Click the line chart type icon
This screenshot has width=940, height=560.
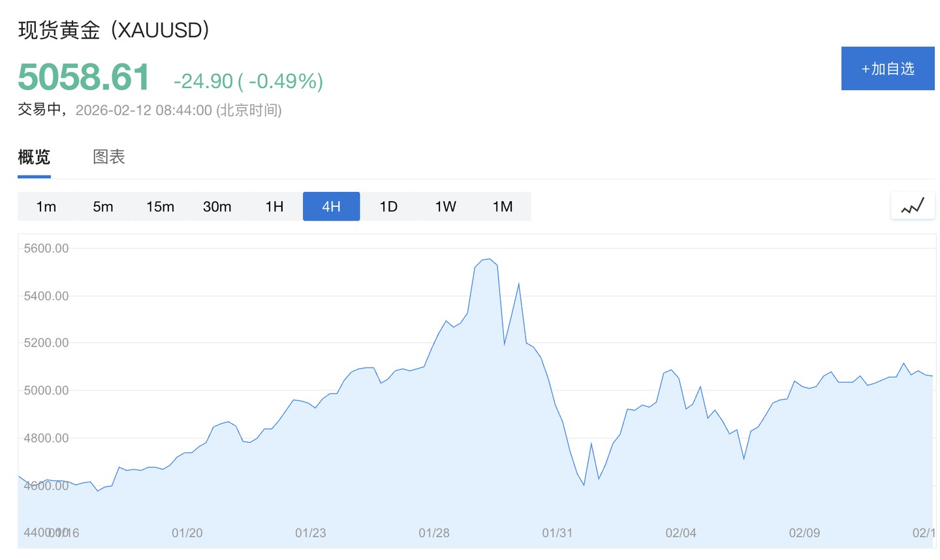tap(913, 206)
